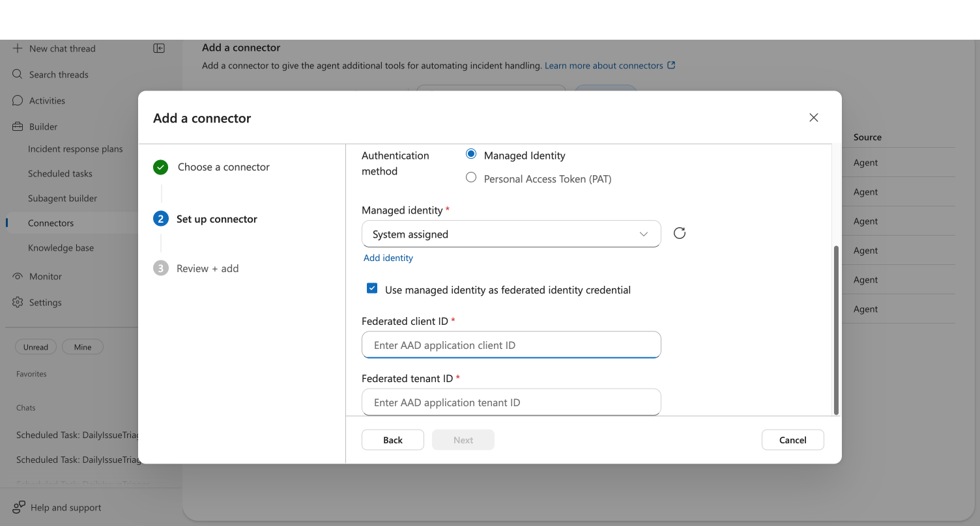
Task: Click the green Choose a connector checkmark
Action: coord(160,167)
